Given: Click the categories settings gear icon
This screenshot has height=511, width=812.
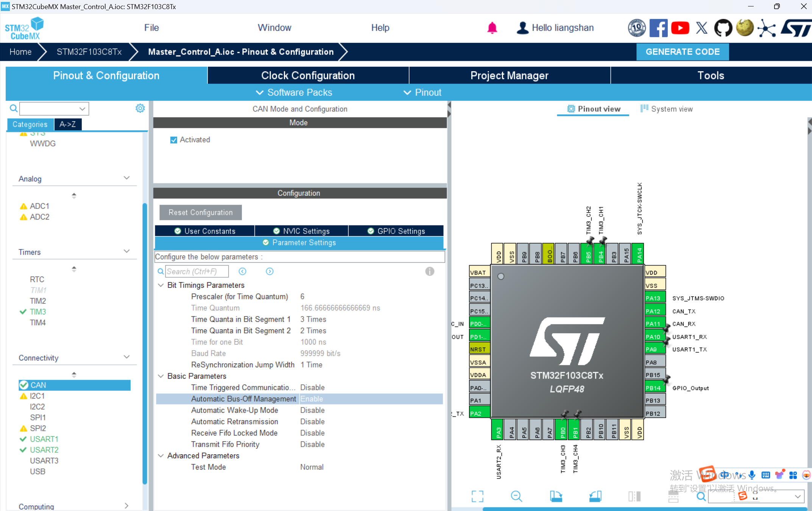Looking at the screenshot, I should pyautogui.click(x=140, y=108).
